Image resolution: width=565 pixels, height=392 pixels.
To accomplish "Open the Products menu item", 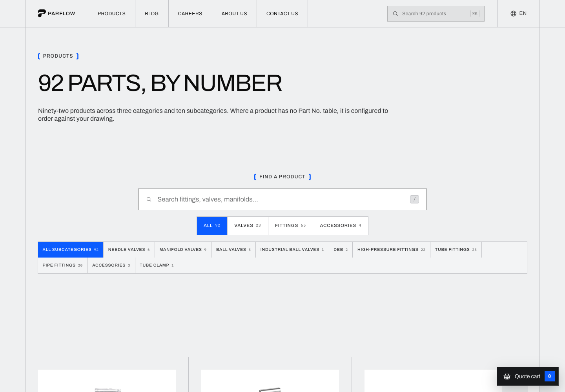I will 111,14.
